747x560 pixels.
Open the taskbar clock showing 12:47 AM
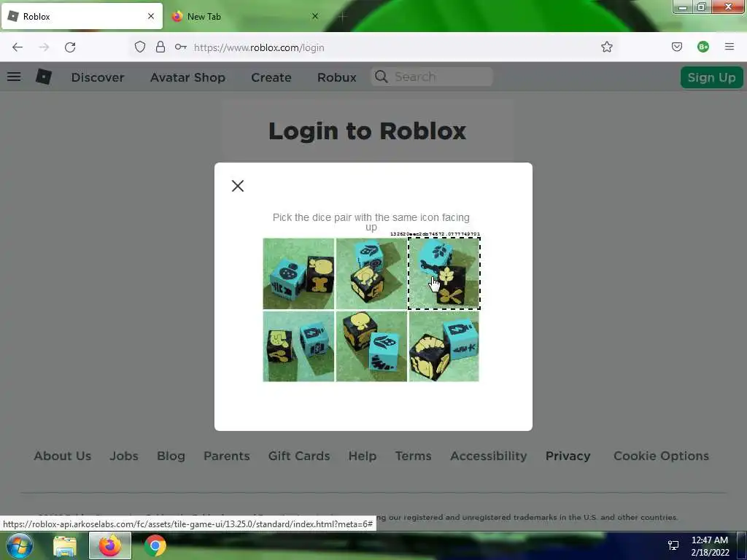coord(710,546)
